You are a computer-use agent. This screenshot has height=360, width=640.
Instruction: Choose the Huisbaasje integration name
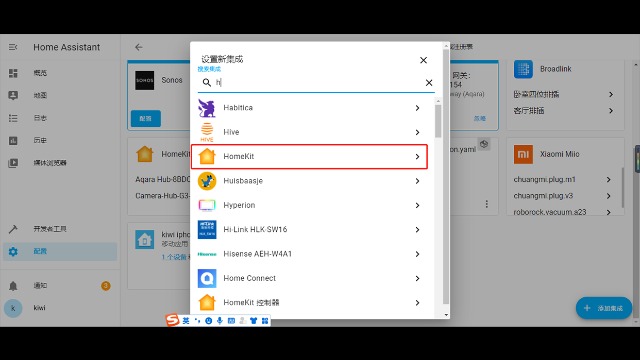pyautogui.click(x=243, y=181)
